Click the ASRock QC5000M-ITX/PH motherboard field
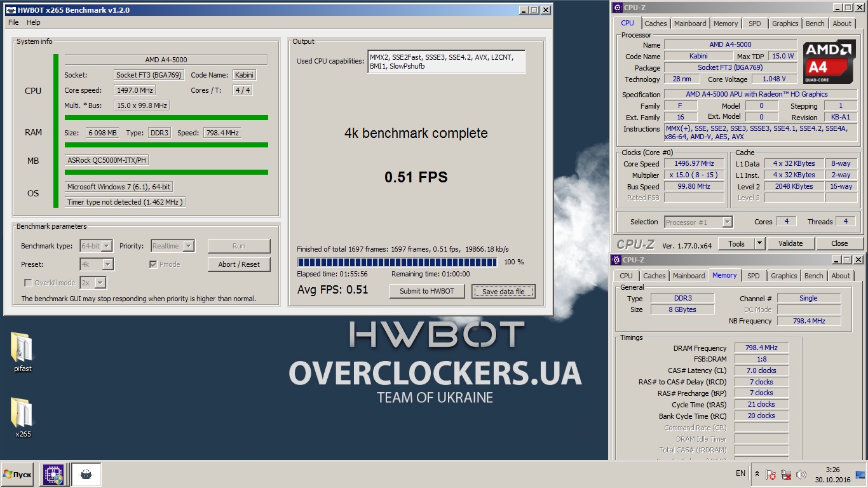 click(107, 160)
